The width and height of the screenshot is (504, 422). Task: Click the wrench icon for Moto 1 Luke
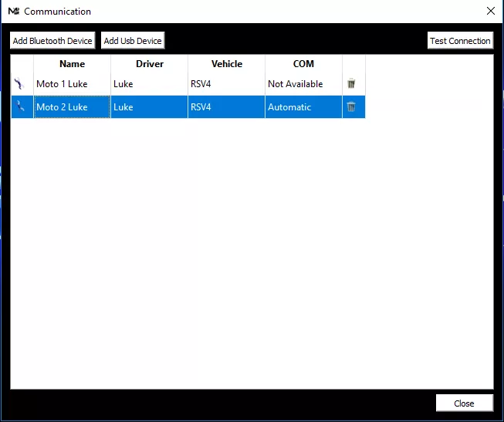point(19,83)
